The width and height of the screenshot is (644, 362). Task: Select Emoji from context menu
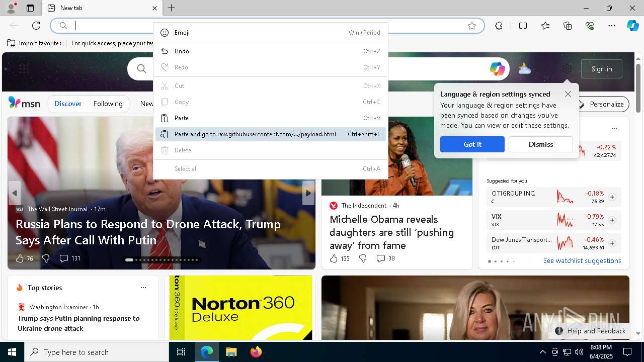271,33
